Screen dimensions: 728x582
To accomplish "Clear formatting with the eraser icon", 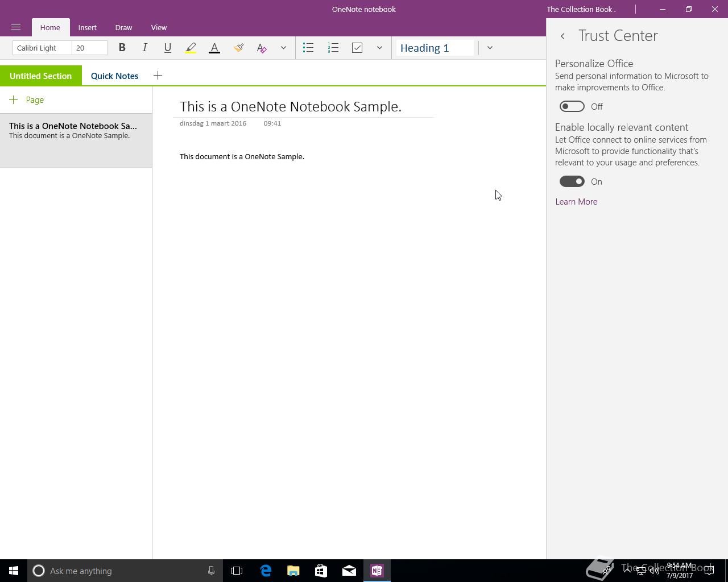I will pos(262,48).
